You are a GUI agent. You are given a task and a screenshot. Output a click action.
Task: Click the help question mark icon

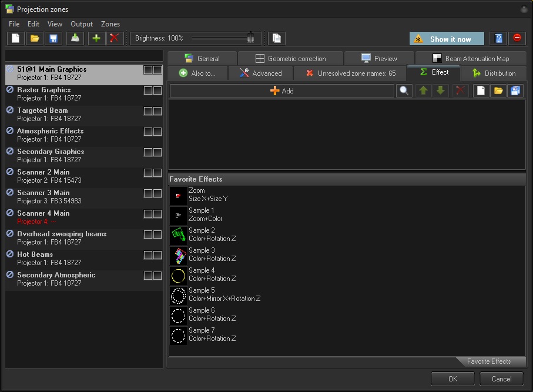click(x=498, y=39)
